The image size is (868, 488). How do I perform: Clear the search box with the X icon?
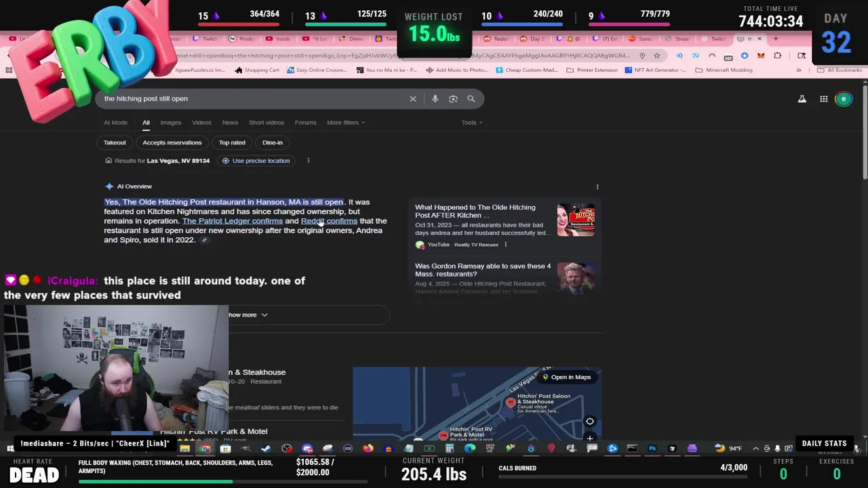point(413,99)
